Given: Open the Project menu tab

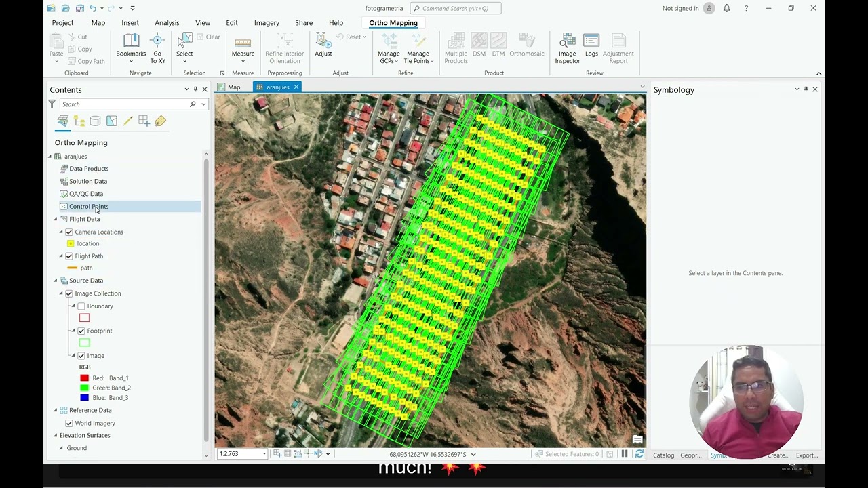Looking at the screenshot, I should (x=62, y=22).
